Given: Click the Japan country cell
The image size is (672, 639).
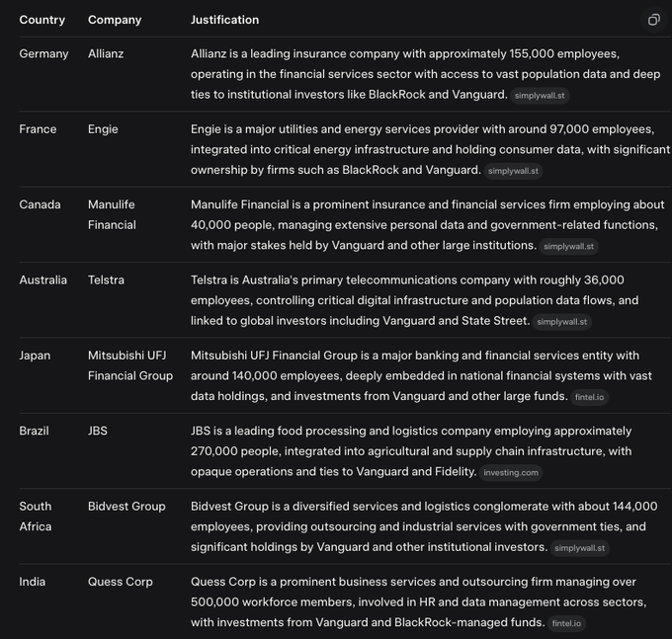Looking at the screenshot, I should [x=36, y=356].
